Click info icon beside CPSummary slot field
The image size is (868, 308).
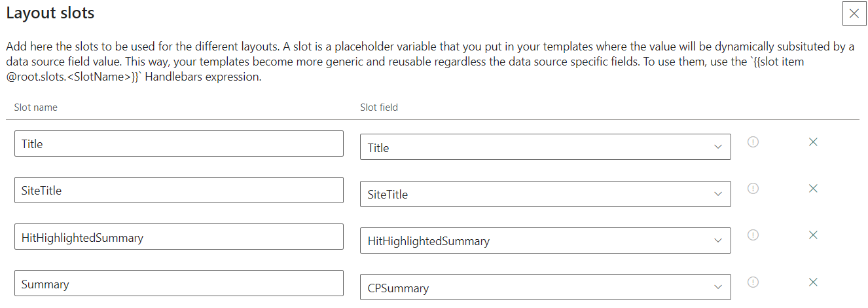pos(753,282)
